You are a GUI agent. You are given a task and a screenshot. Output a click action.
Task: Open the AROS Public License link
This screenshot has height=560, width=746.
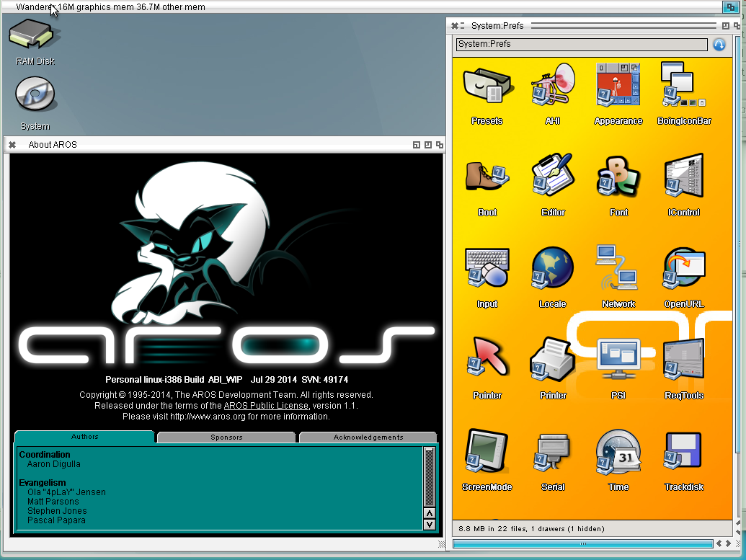pyautogui.click(x=265, y=405)
